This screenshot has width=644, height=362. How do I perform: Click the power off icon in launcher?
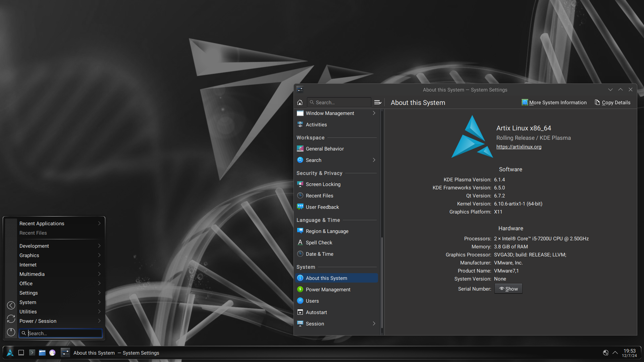click(11, 332)
